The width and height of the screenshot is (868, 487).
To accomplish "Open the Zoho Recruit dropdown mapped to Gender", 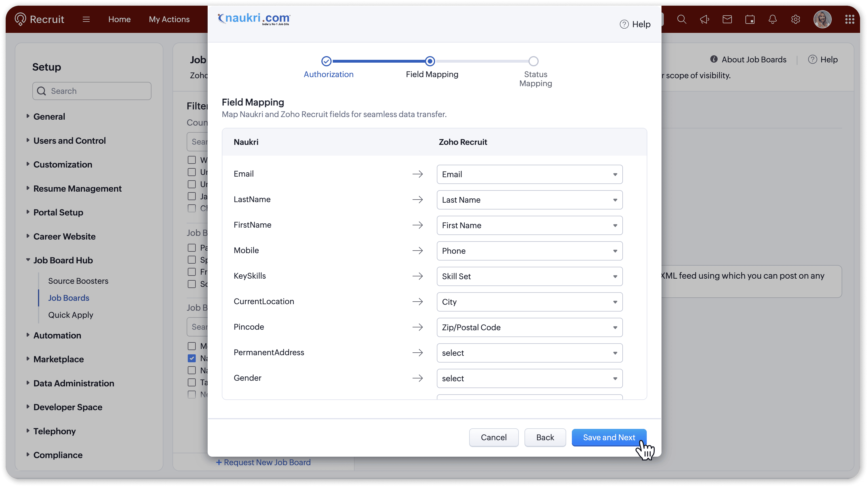I will pos(529,378).
